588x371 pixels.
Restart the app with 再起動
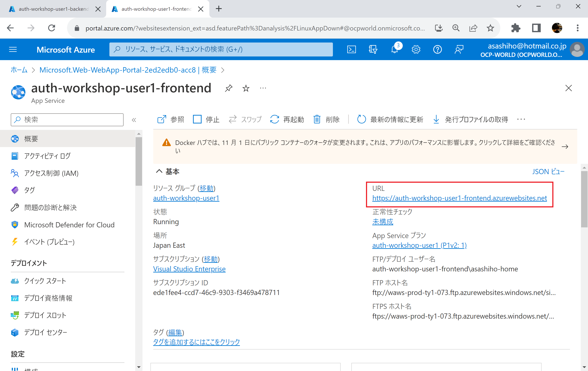[287, 119]
